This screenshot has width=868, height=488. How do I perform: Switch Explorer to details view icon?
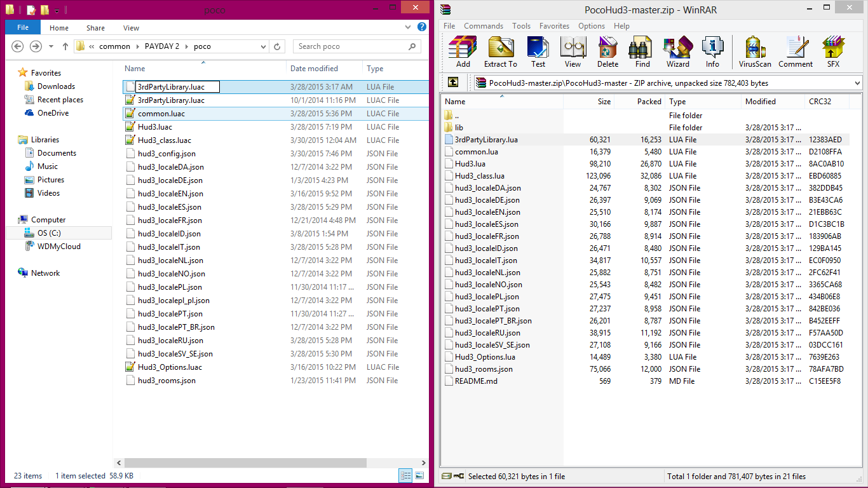(405, 475)
